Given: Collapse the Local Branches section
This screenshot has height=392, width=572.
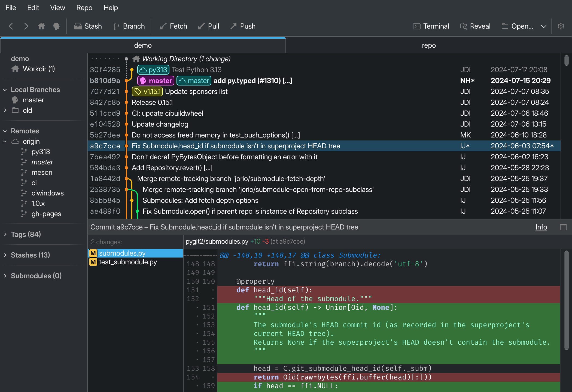Looking at the screenshot, I should click(x=5, y=90).
